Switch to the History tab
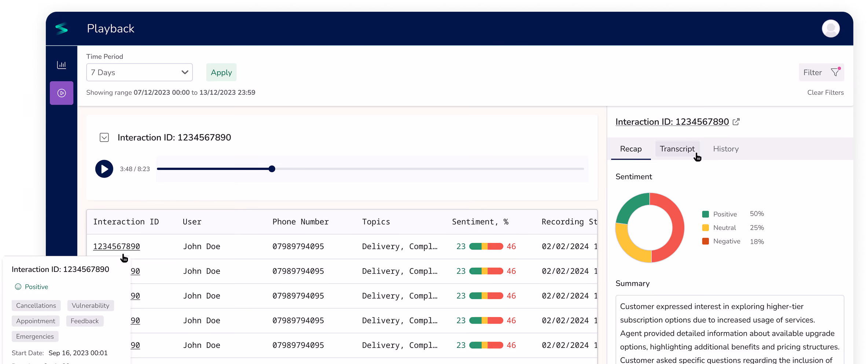This screenshot has width=868, height=364. pos(726,149)
